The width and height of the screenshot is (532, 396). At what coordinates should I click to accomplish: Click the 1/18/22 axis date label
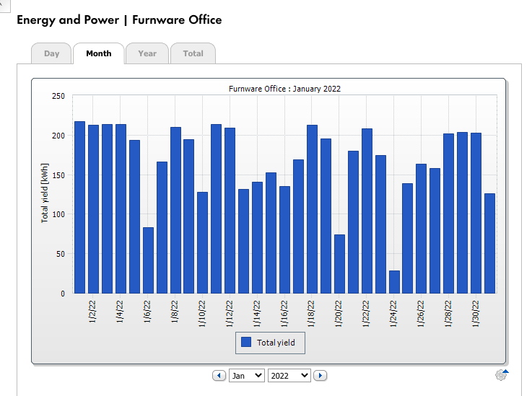click(311, 314)
